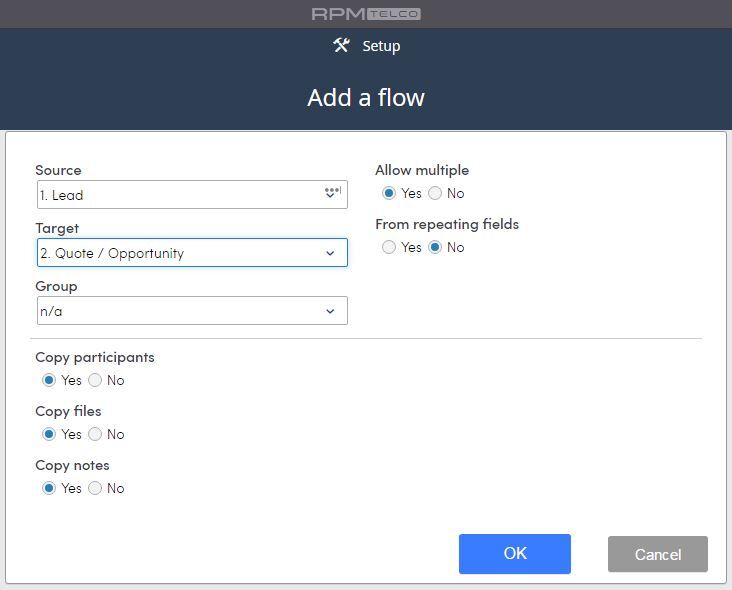
Task: Select Yes for Allow multiple
Action: click(388, 193)
